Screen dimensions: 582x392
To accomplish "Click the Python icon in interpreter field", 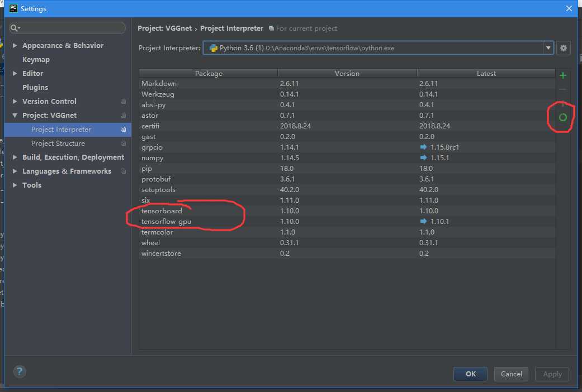I will point(214,48).
